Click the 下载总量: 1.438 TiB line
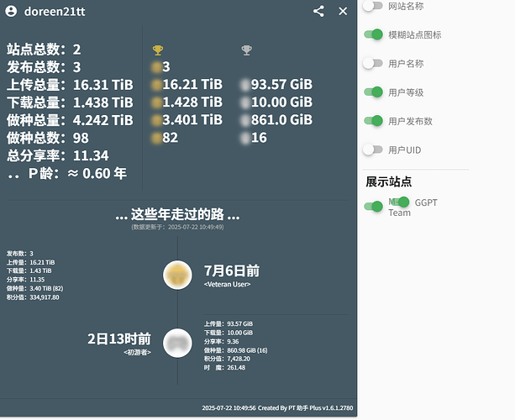This screenshot has width=515, height=420. point(70,102)
